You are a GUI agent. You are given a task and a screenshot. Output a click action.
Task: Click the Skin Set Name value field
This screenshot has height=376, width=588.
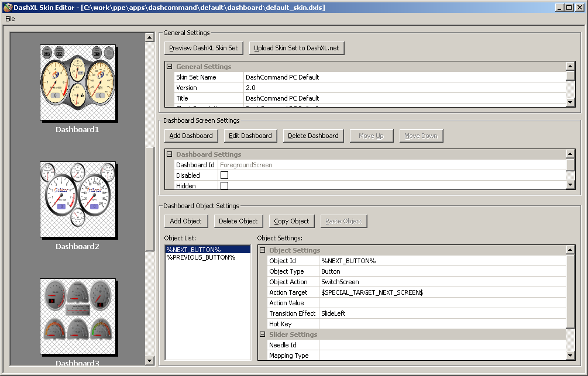(x=405, y=77)
